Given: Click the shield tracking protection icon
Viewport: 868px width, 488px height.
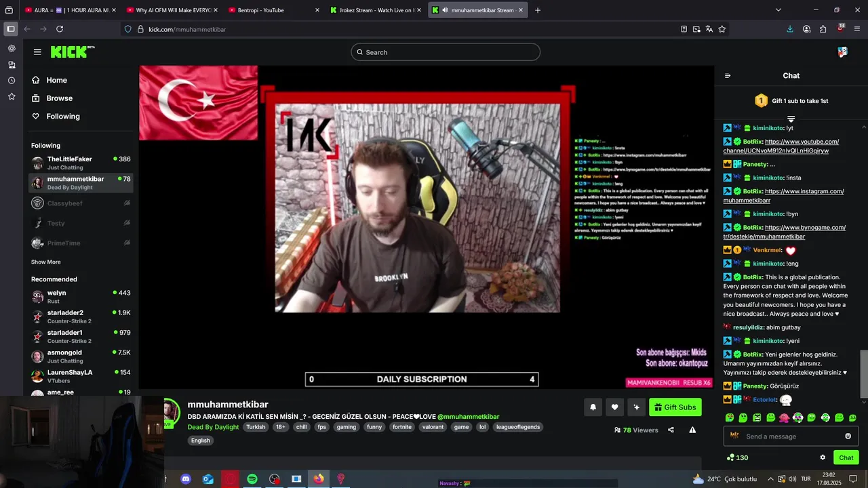Looking at the screenshot, I should [127, 29].
